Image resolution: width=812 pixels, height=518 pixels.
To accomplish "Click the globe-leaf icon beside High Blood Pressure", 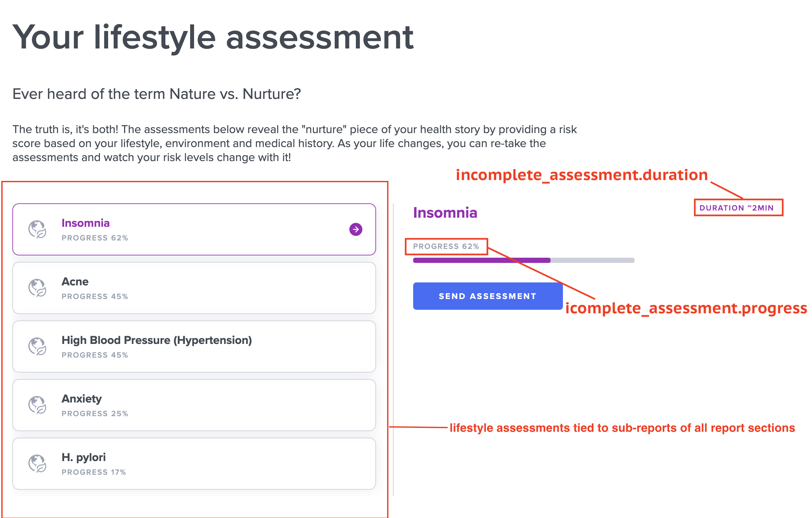I will pyautogui.click(x=37, y=347).
